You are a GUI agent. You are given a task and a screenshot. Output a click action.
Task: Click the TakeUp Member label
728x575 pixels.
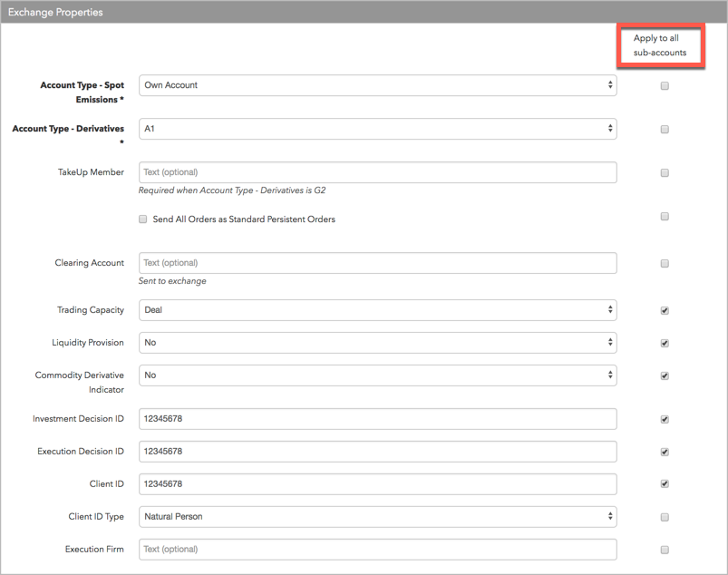pos(91,171)
